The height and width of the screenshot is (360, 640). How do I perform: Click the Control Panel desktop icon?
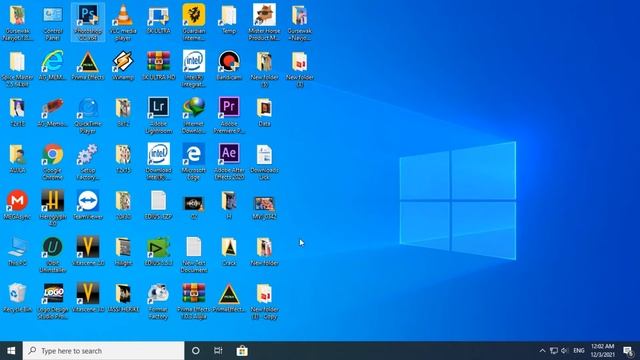click(53, 22)
